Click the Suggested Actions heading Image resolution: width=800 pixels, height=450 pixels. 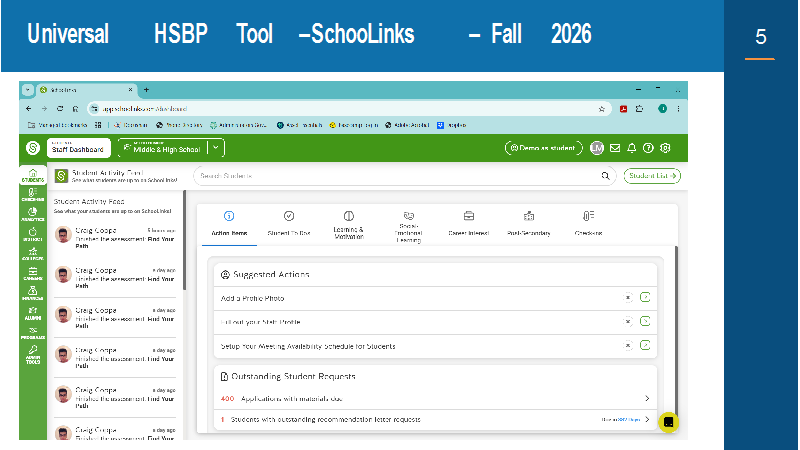(271, 274)
